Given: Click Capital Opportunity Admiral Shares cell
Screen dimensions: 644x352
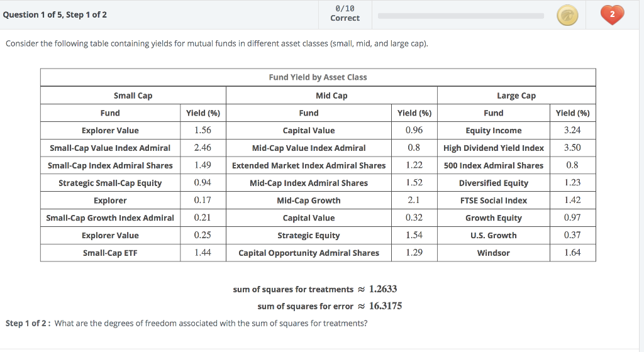Looking at the screenshot, I should point(308,253).
